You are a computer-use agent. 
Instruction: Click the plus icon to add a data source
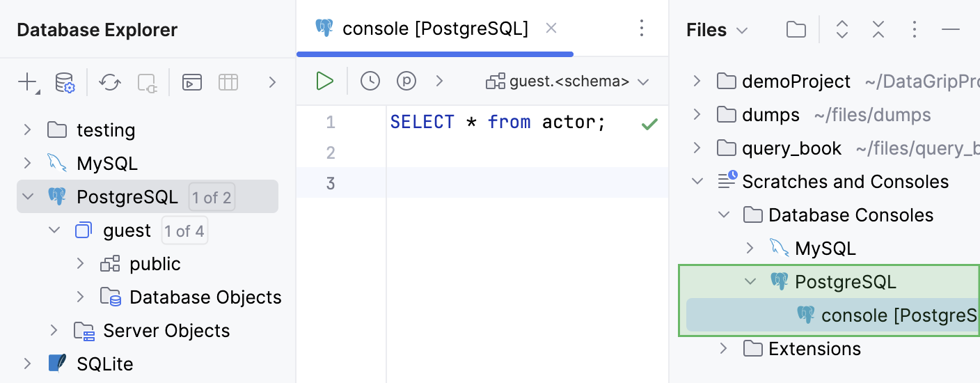coord(27,83)
